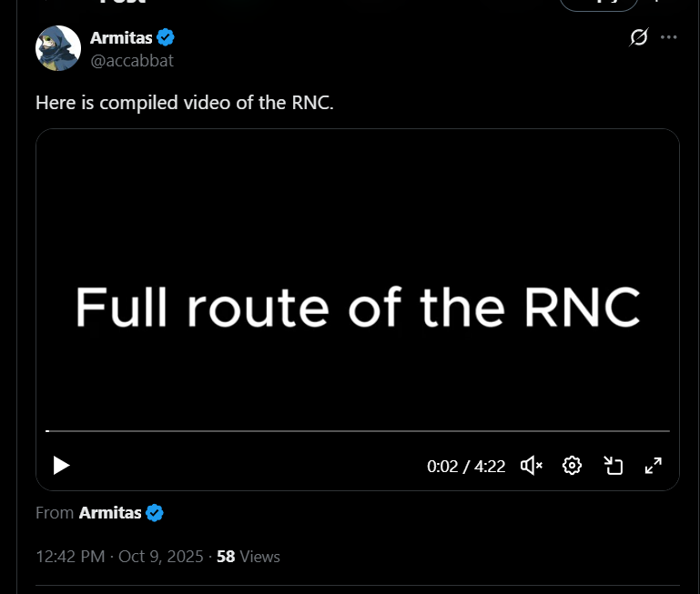Open video settings gear

572,466
